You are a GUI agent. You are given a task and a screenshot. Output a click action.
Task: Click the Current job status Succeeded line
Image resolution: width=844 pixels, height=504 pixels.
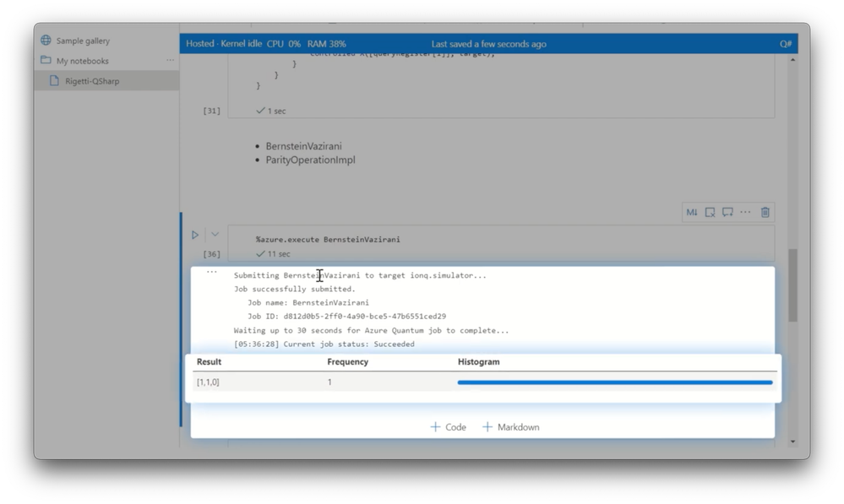[x=324, y=344]
